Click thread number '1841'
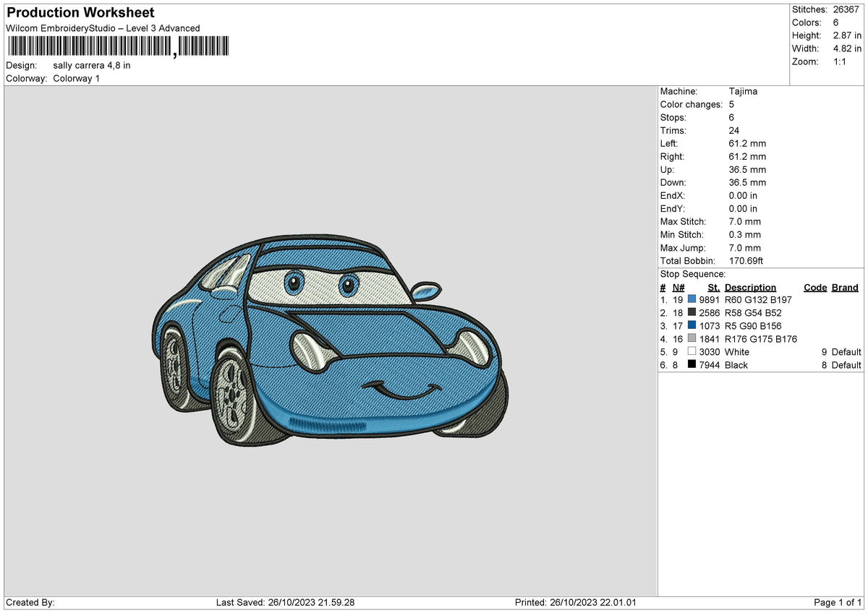The width and height of the screenshot is (868, 613). pyautogui.click(x=710, y=339)
